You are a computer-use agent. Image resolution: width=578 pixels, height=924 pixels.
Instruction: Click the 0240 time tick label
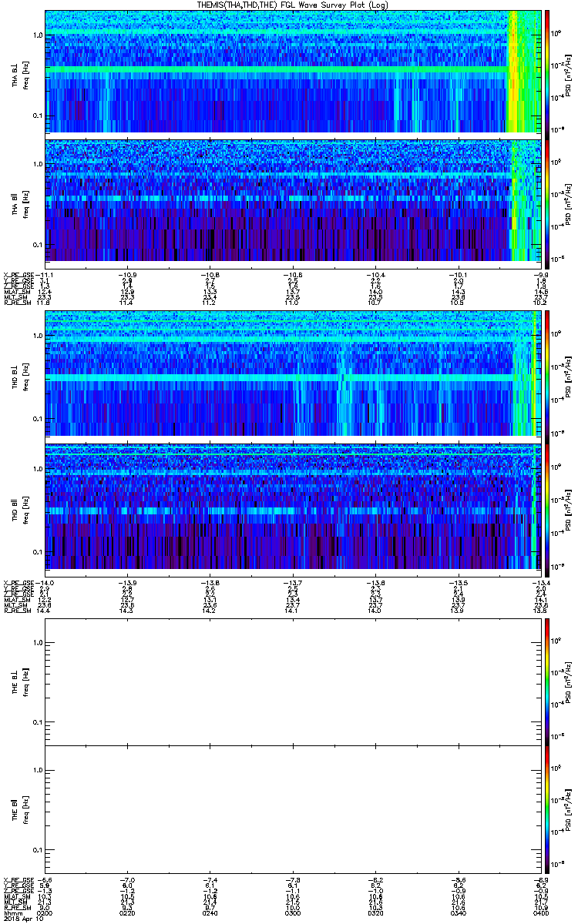pyautogui.click(x=210, y=912)
